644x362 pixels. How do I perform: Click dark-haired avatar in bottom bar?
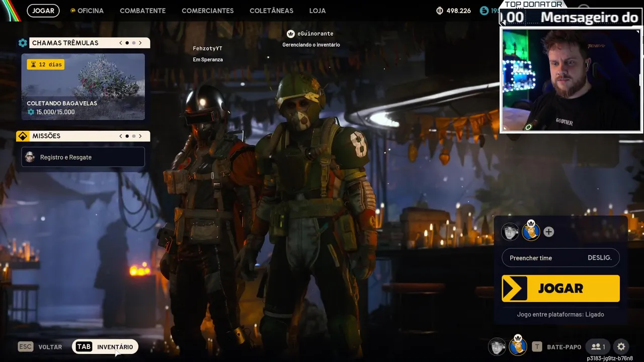[x=497, y=346]
